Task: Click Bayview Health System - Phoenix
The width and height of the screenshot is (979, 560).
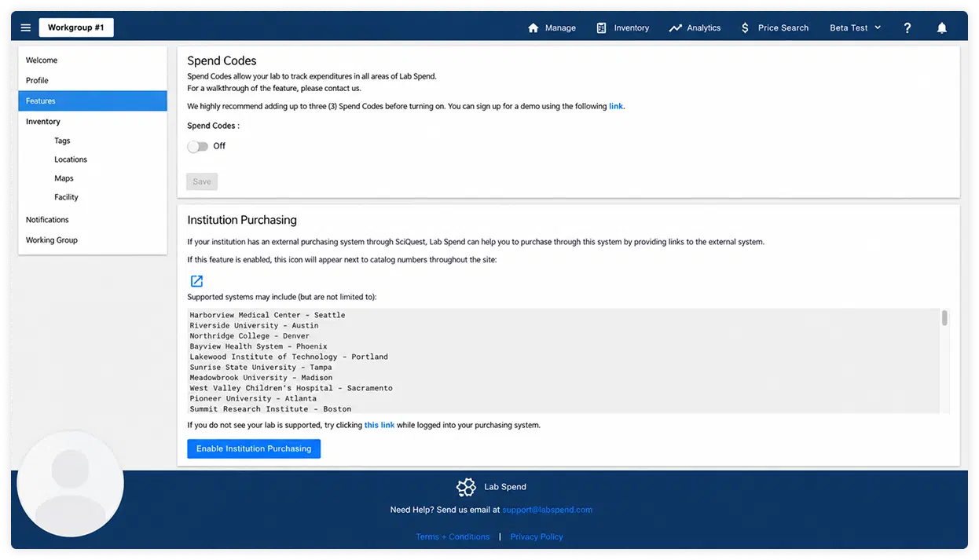Action: tap(258, 346)
